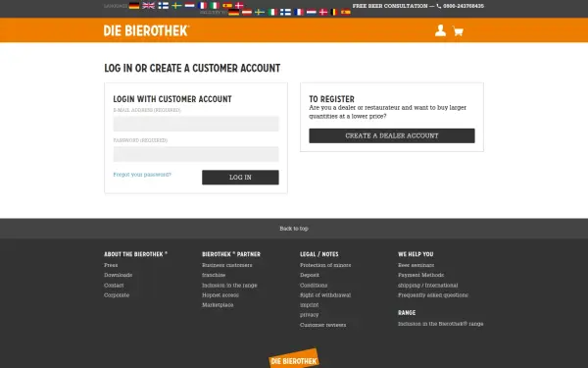Open the Marketplace footer link
The width and height of the screenshot is (588, 368).
pyautogui.click(x=218, y=305)
